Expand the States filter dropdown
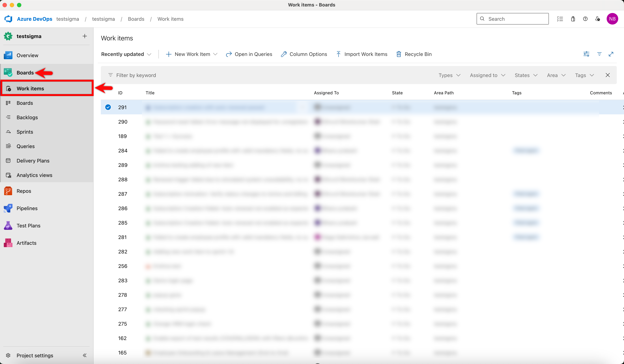The height and width of the screenshot is (364, 624). pyautogui.click(x=526, y=75)
